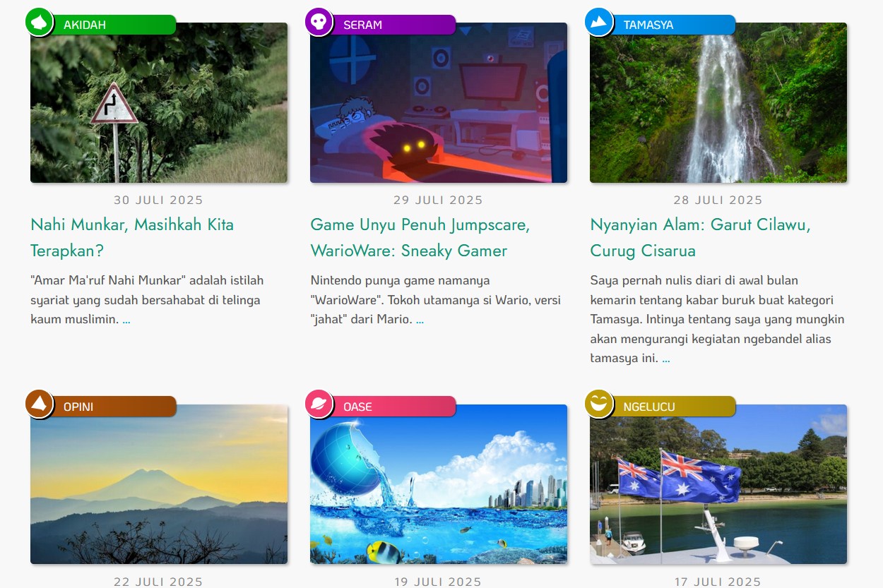Click the yellow smiley Ngelucu icon
Screen dimensions: 883x588
pyautogui.click(x=599, y=404)
